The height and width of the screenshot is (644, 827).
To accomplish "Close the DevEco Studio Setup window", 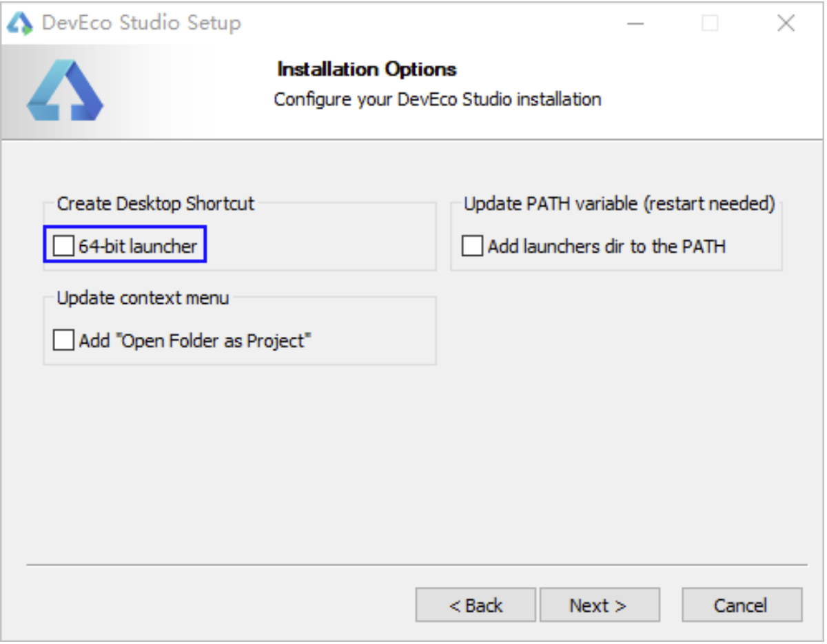I will [x=786, y=23].
